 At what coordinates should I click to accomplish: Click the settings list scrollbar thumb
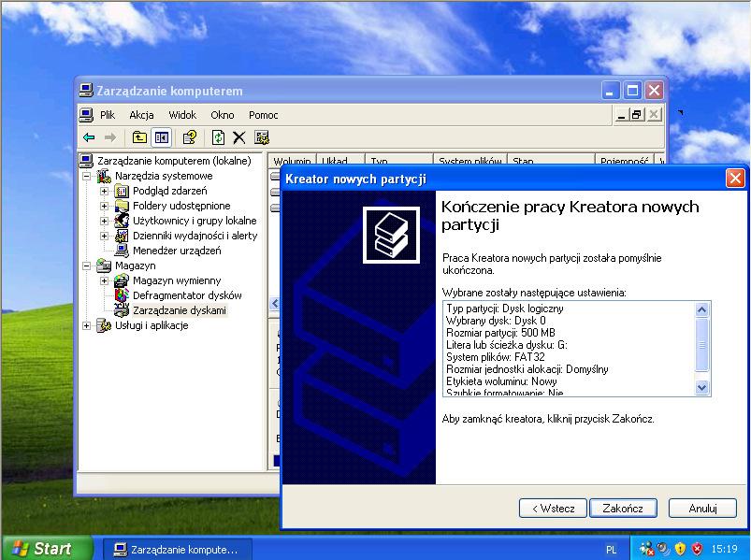pos(701,344)
